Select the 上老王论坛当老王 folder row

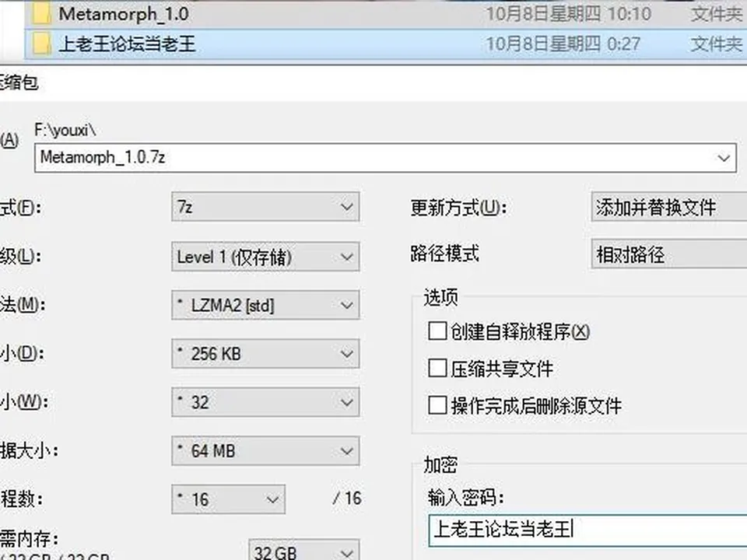[385, 44]
